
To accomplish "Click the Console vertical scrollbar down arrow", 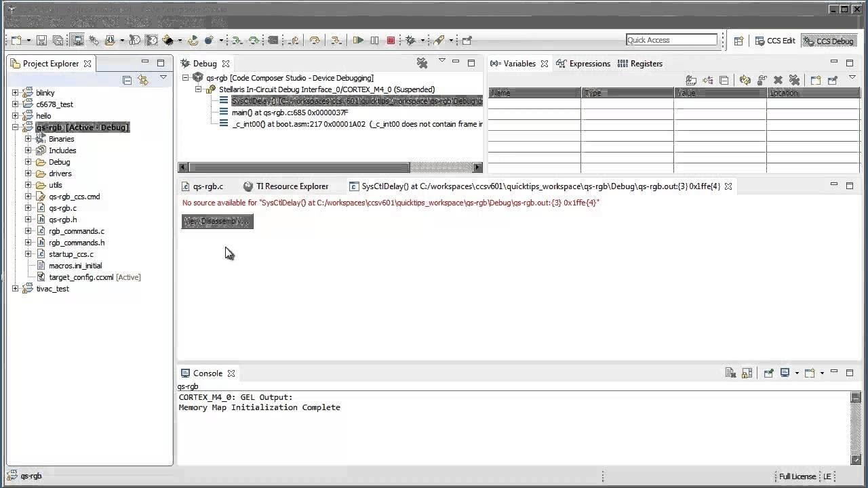I will pos(856,460).
